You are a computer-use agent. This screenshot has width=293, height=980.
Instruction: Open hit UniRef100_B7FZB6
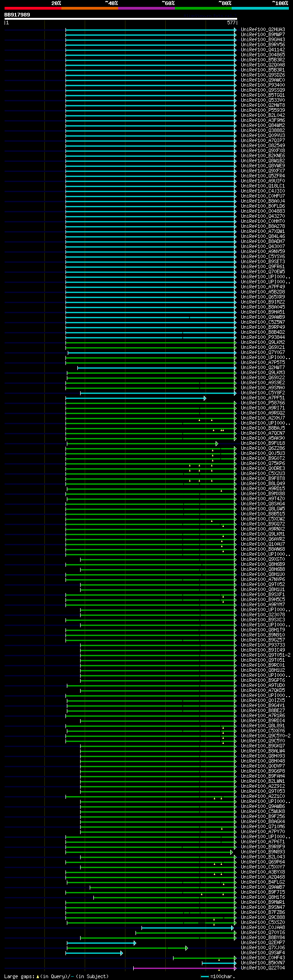(263, 913)
